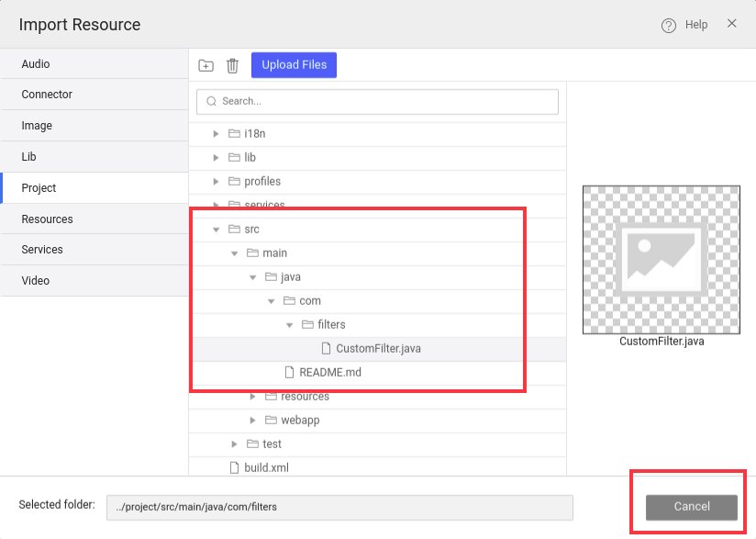Create a new folder
The width and height of the screenshot is (756, 539).
click(x=206, y=65)
